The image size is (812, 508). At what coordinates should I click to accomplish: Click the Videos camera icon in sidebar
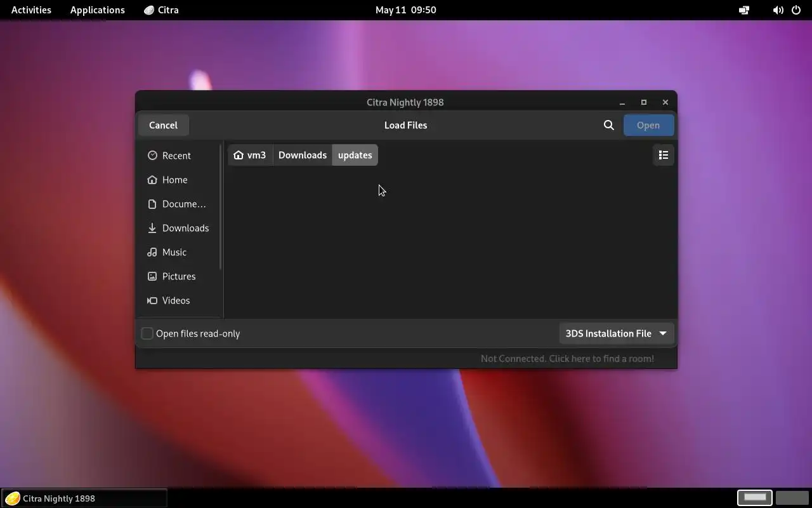152,300
